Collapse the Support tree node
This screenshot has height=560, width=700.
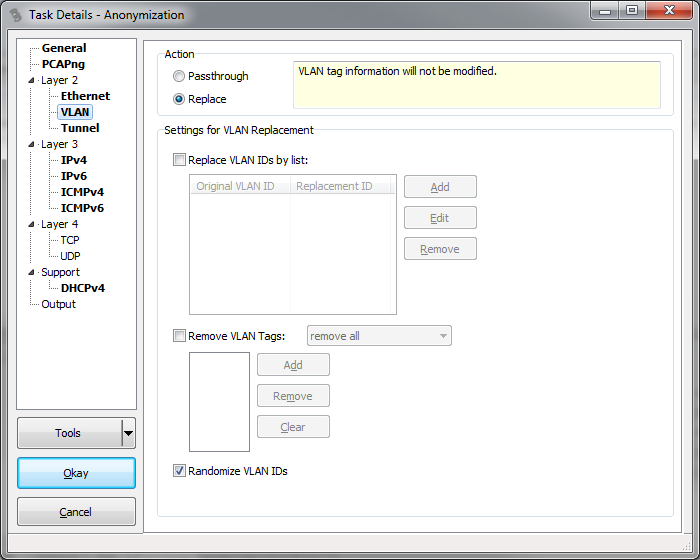point(31,272)
